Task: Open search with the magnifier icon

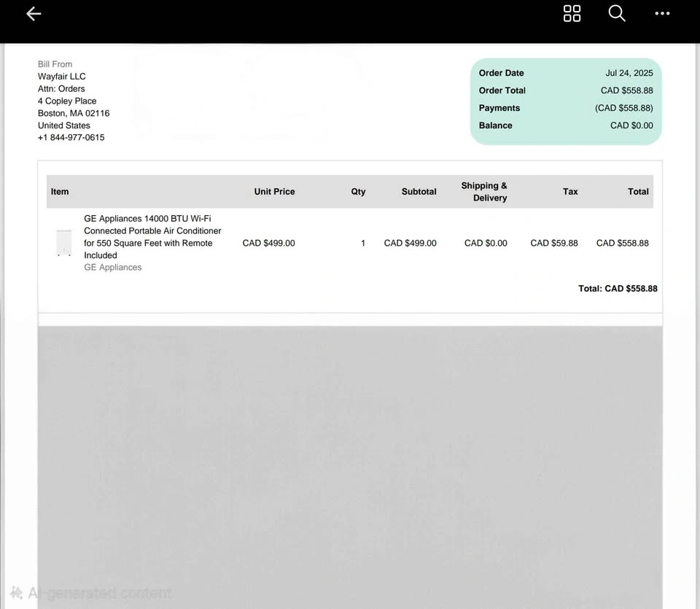Action: click(617, 13)
